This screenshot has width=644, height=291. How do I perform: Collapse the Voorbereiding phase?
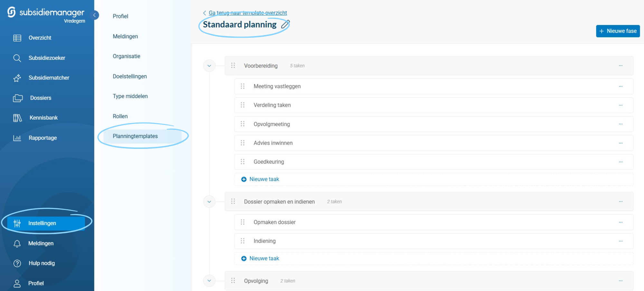pyautogui.click(x=209, y=65)
